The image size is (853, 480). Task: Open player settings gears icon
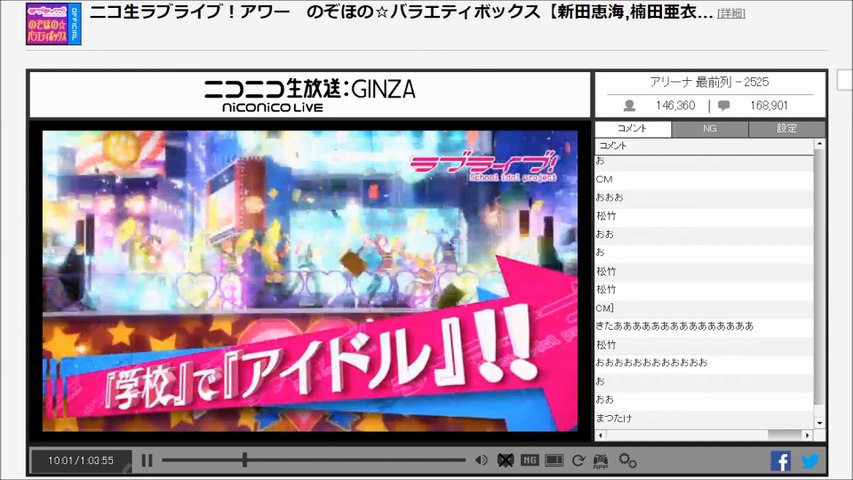coord(627,460)
